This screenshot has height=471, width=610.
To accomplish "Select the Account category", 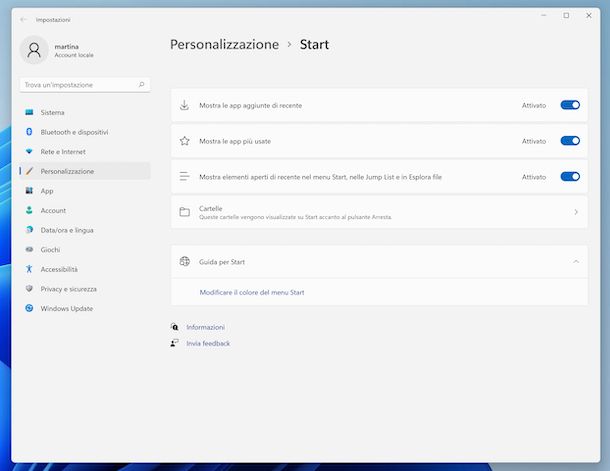I will pyautogui.click(x=85, y=210).
